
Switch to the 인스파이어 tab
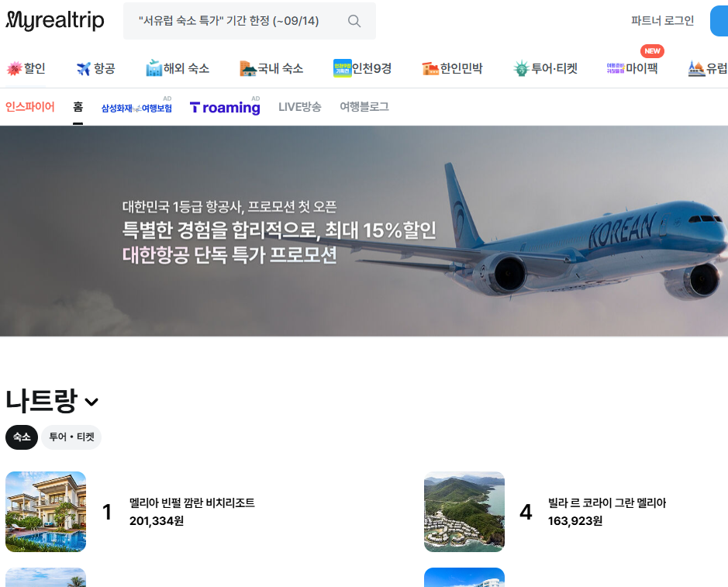click(x=29, y=106)
